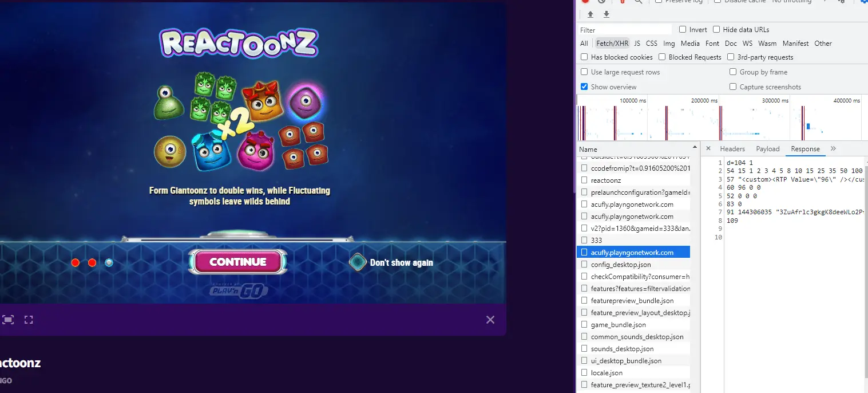Filter requests by Other
The image size is (868, 393).
[823, 43]
